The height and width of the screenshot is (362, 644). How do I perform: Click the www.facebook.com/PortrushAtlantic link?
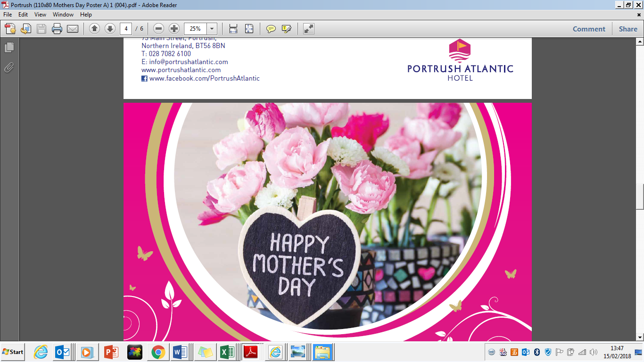[205, 78]
